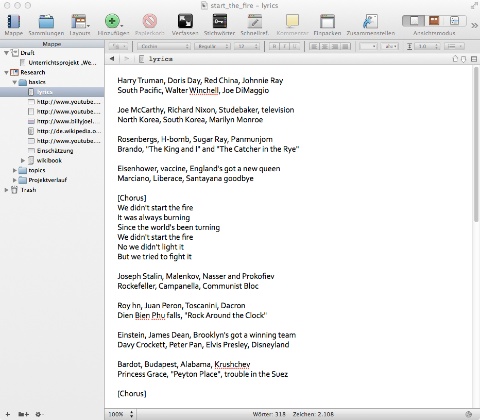Toggle underline formatting
Screen dimensions: 480x420
click(x=294, y=46)
